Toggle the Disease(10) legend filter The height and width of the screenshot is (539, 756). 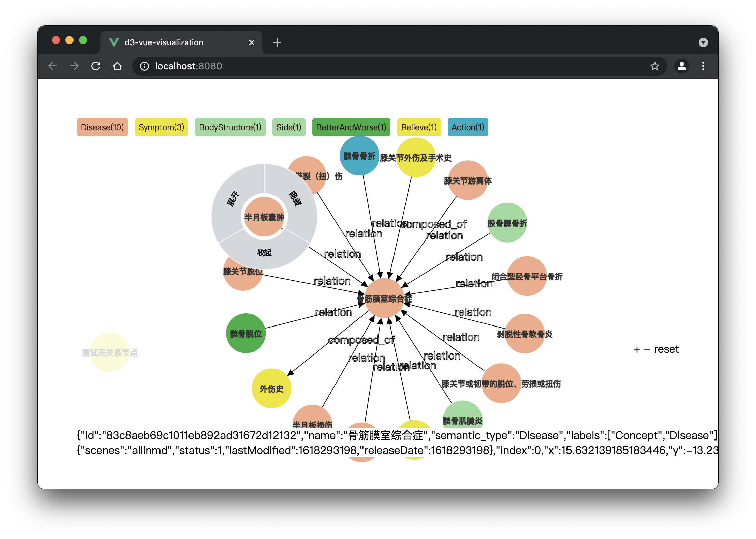[x=102, y=127]
